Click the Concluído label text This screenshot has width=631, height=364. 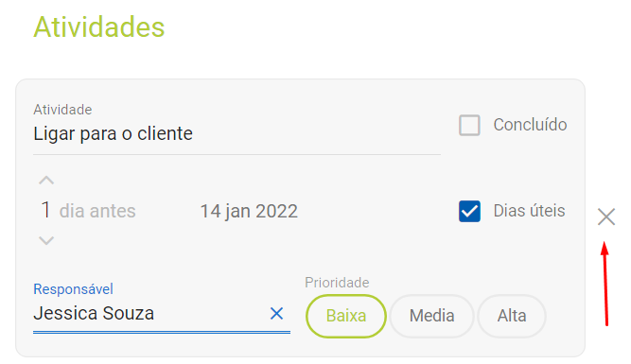coord(530,125)
